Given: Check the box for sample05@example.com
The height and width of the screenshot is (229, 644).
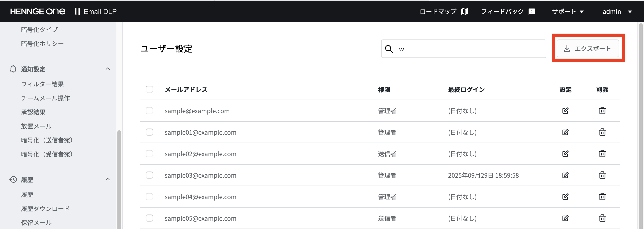Looking at the screenshot, I should point(149,218).
